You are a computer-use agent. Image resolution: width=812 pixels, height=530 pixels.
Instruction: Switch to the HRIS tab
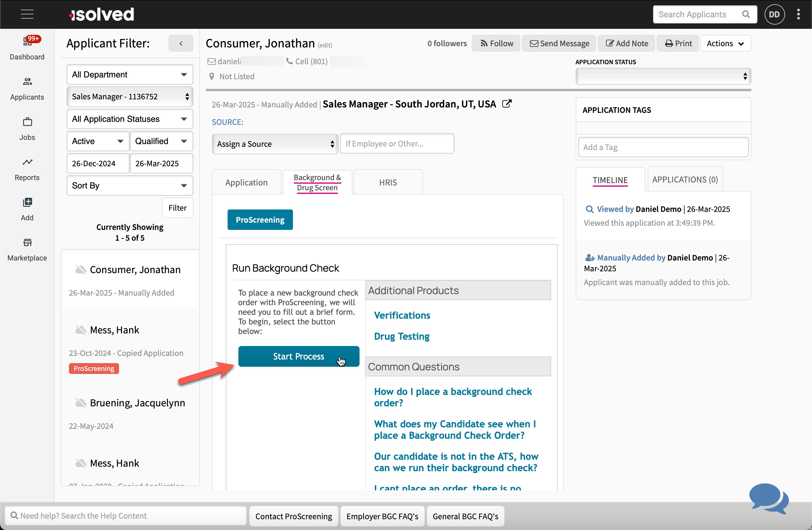tap(388, 182)
